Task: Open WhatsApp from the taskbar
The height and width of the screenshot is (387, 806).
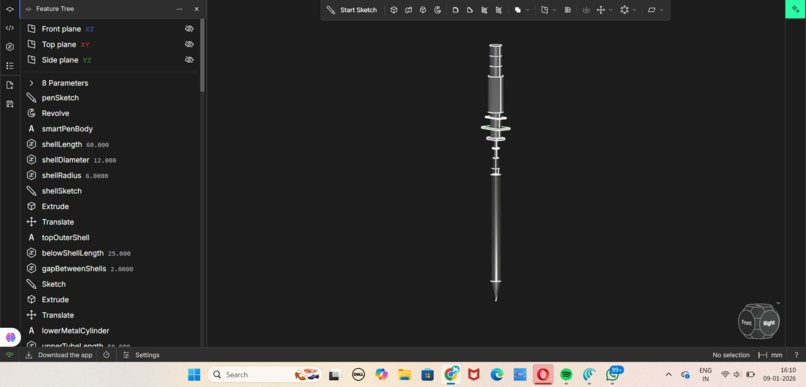Action: point(613,375)
